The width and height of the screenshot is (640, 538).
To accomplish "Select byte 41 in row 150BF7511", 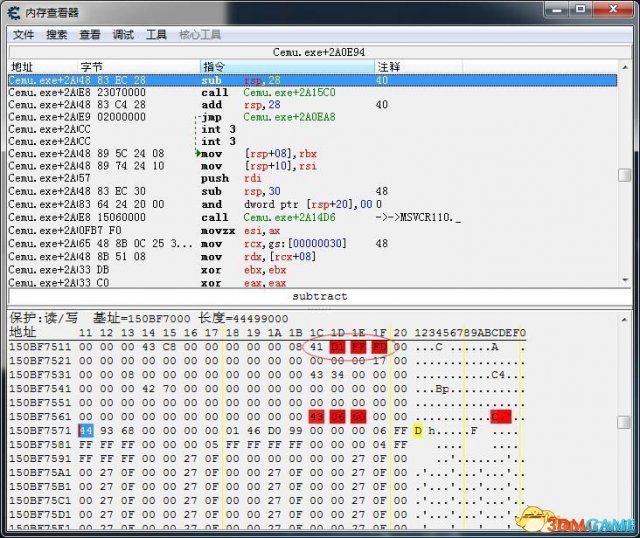I will 316,347.
